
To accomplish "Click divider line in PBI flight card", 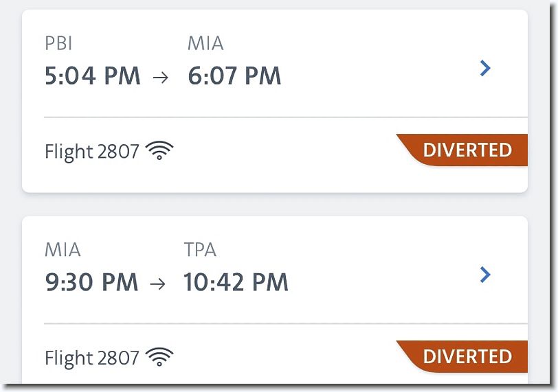I will [x=286, y=117].
